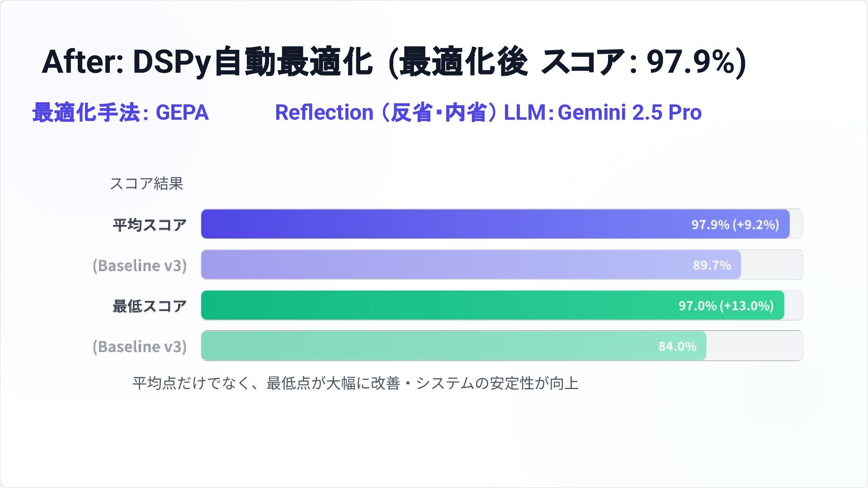
Task: Click the gray unfilled end of the 89.7% bar
Action: (771, 265)
